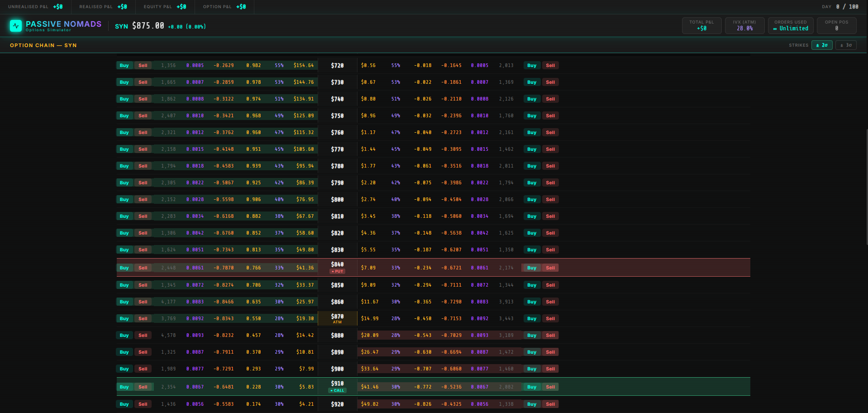This screenshot has height=413, width=868.
Task: Sell the $880 strike call
Action: click(x=143, y=336)
